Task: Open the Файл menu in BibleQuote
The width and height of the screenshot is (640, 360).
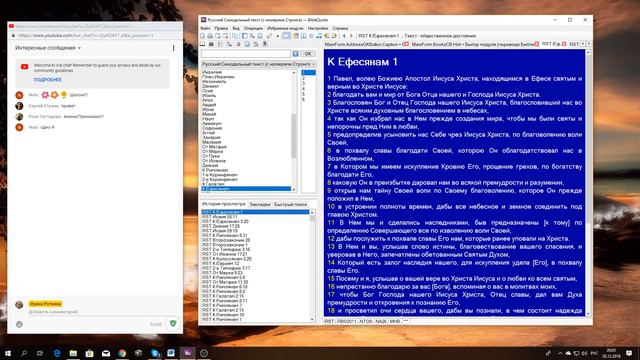Action: click(x=205, y=28)
